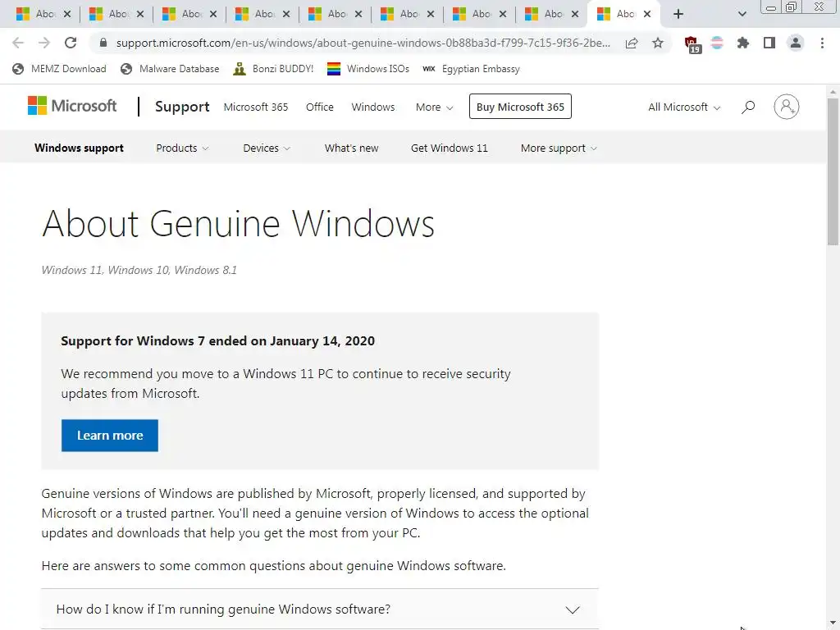Open MEMZ Download bookmark
This screenshot has width=840, height=630.
(59, 69)
